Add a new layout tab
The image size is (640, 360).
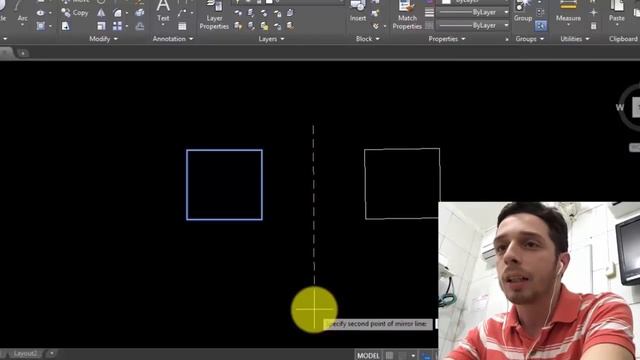[x=51, y=353]
